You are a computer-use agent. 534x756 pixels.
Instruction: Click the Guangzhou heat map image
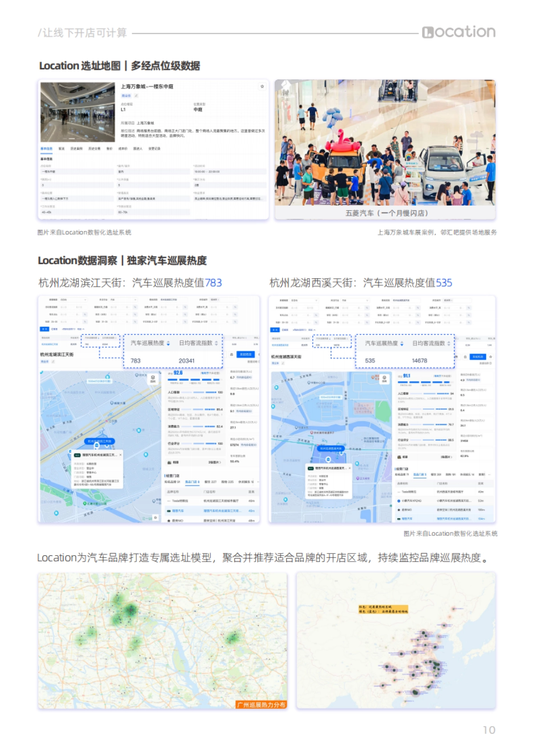(162, 641)
